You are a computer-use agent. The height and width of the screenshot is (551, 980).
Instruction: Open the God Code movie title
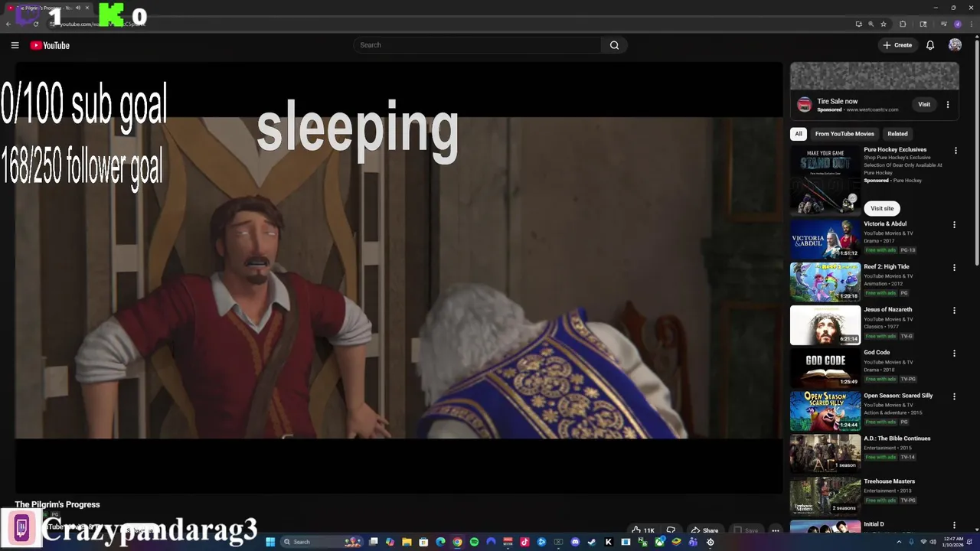877,353
